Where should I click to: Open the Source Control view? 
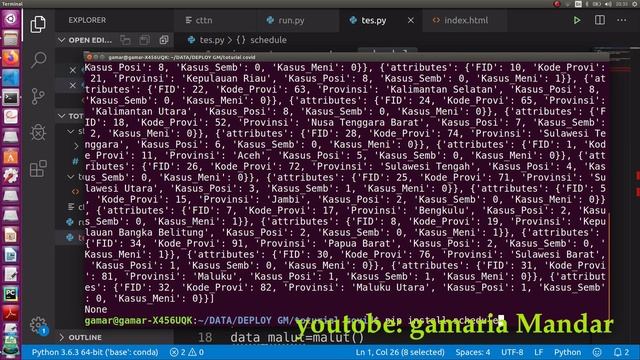(x=38, y=96)
